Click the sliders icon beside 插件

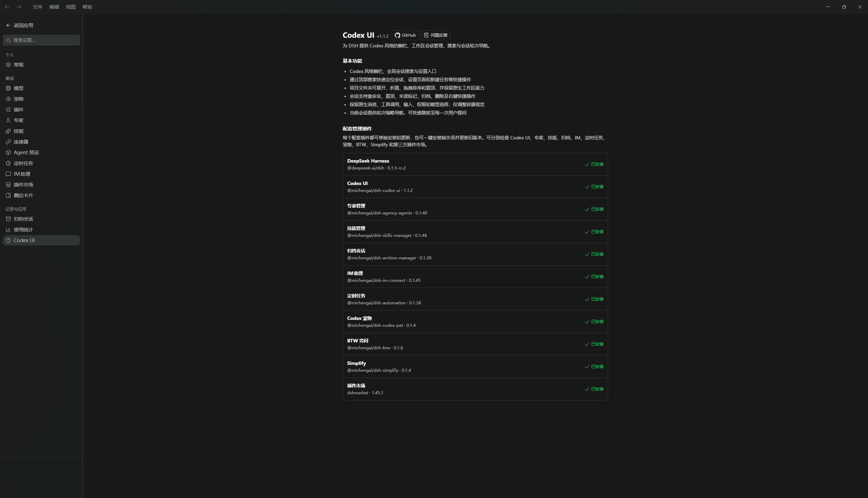pos(8,110)
